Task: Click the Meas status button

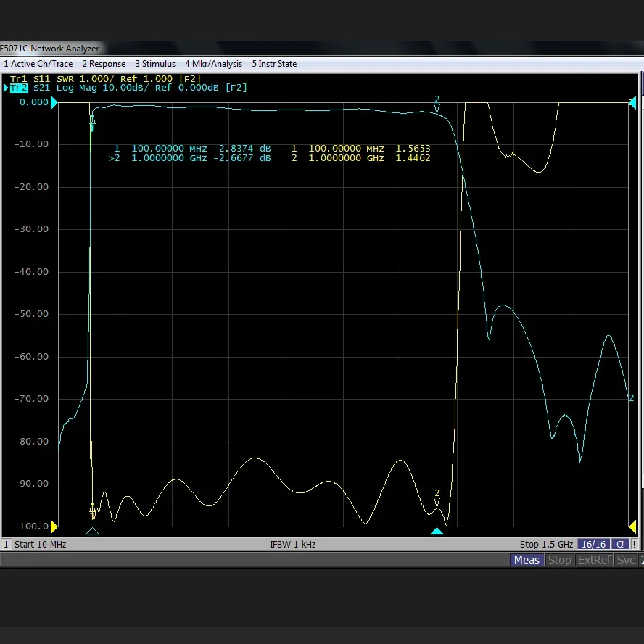Action: (527, 560)
